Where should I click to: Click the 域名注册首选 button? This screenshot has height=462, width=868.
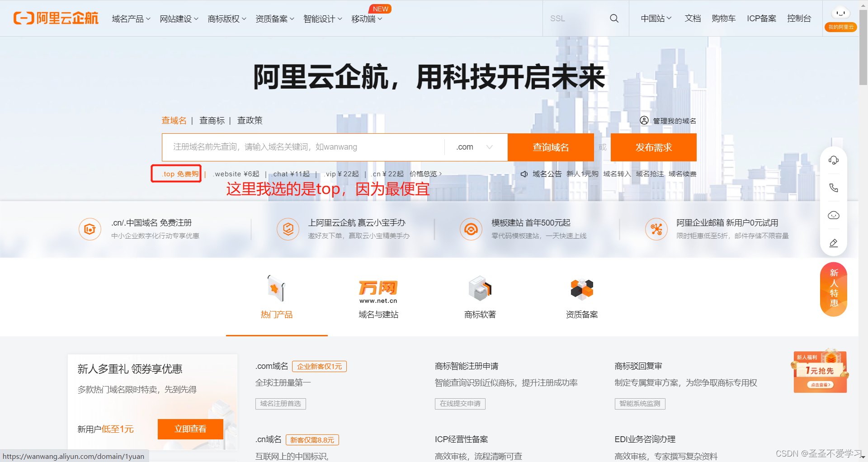click(280, 404)
